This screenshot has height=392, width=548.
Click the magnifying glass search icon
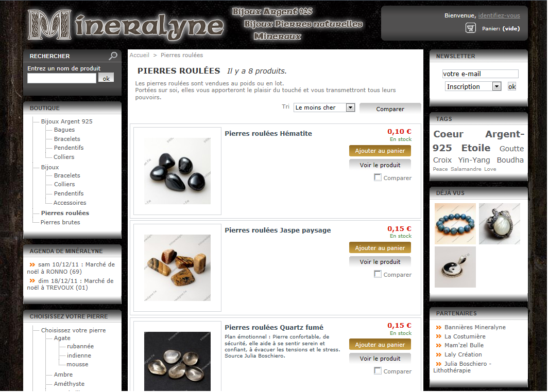pyautogui.click(x=113, y=56)
